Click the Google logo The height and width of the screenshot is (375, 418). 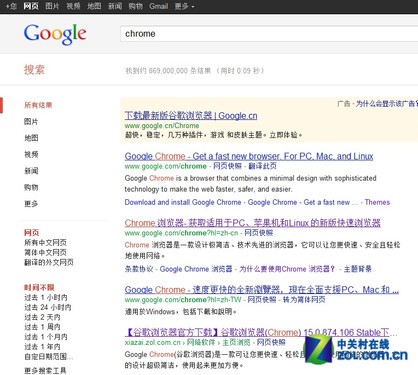(55, 34)
